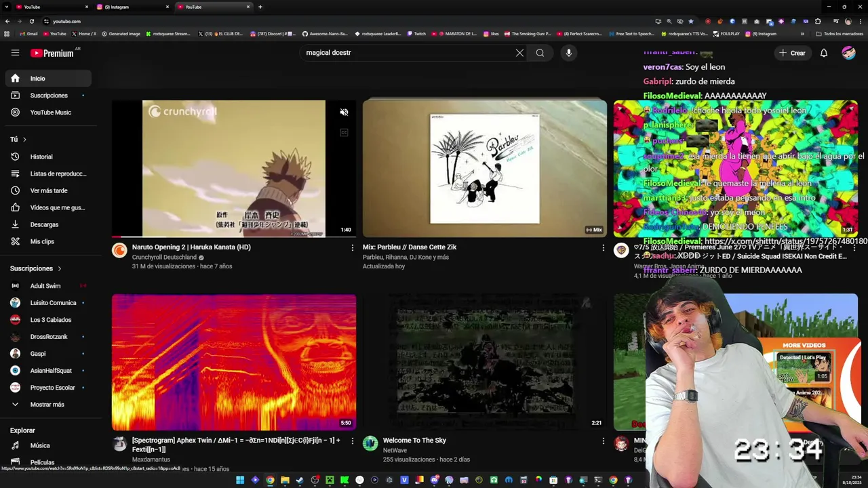Open more options for Aphex Twin video
This screenshot has width=868, height=488.
[x=352, y=441]
